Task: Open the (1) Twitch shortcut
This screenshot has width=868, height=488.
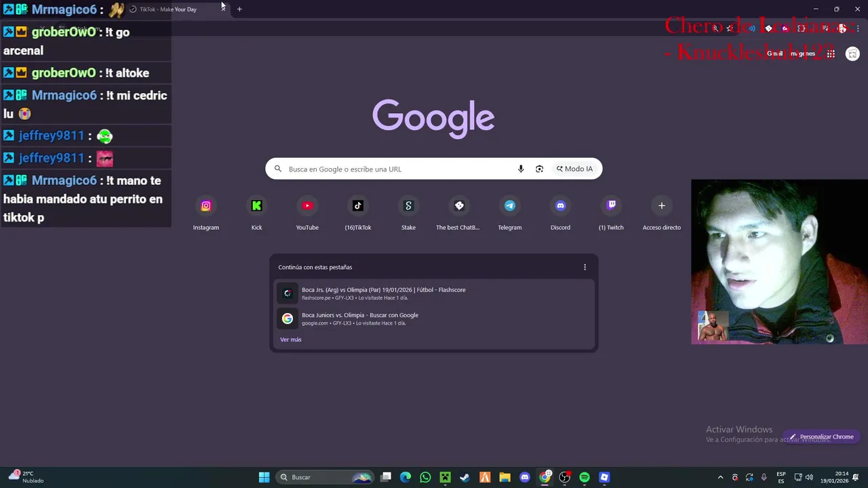Action: pyautogui.click(x=611, y=213)
